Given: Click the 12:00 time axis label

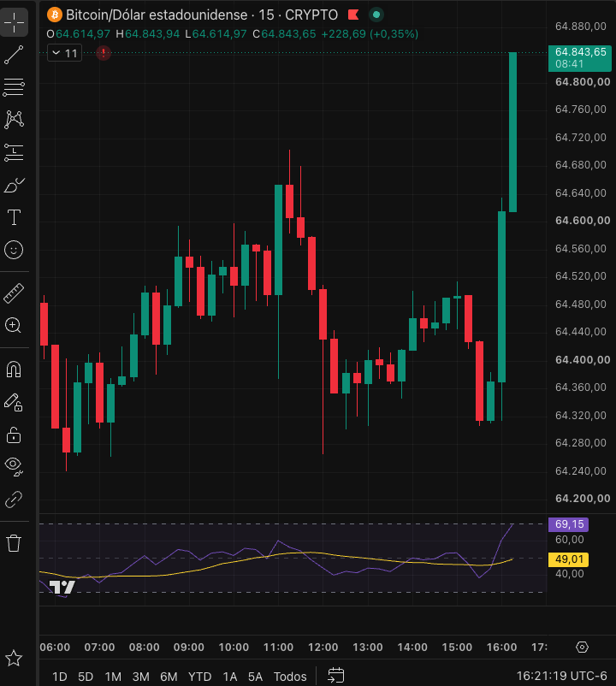Looking at the screenshot, I should tap(323, 647).
